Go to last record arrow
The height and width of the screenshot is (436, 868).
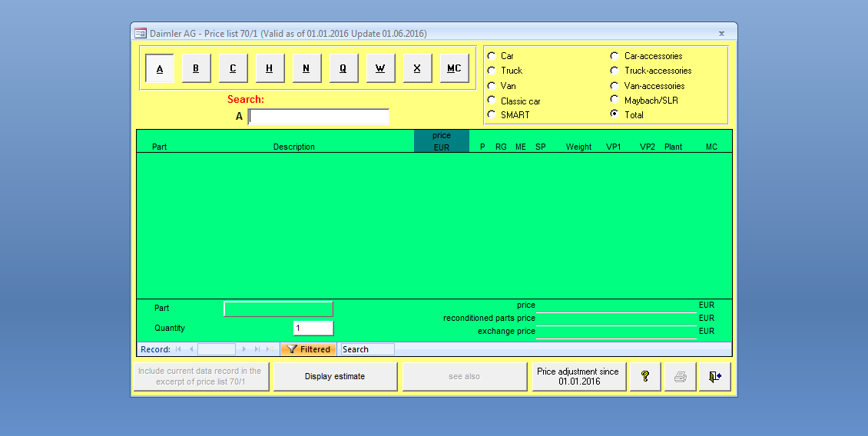tap(257, 349)
